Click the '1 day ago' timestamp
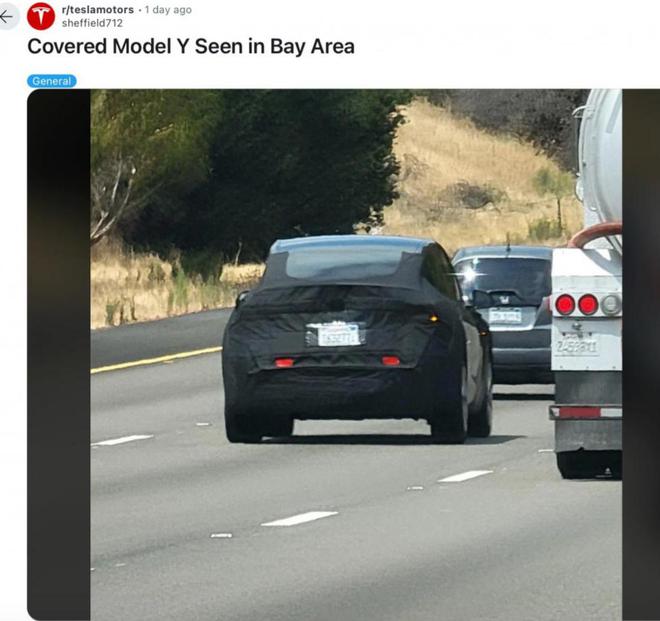Viewport: 660px width, 621px height. 168,9
